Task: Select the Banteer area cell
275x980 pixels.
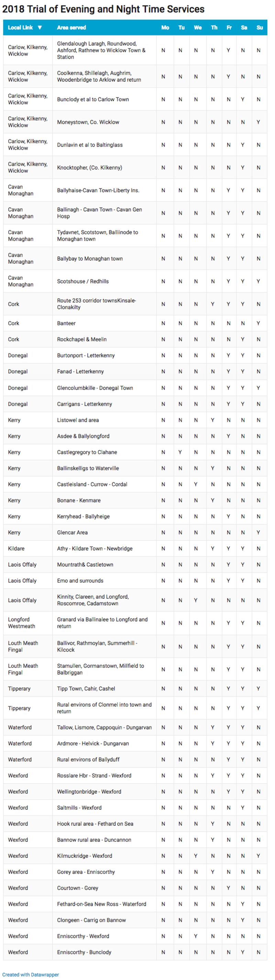Action: [66, 323]
